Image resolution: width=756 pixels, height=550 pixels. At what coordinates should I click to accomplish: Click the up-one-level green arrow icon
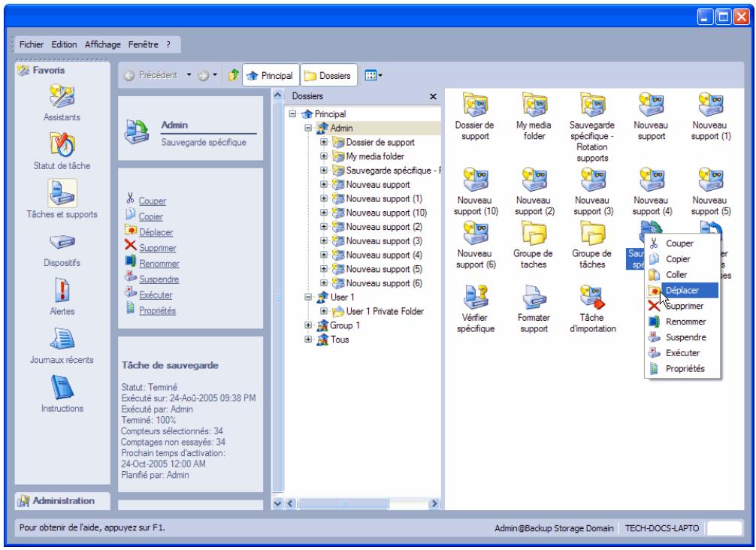[x=234, y=75]
